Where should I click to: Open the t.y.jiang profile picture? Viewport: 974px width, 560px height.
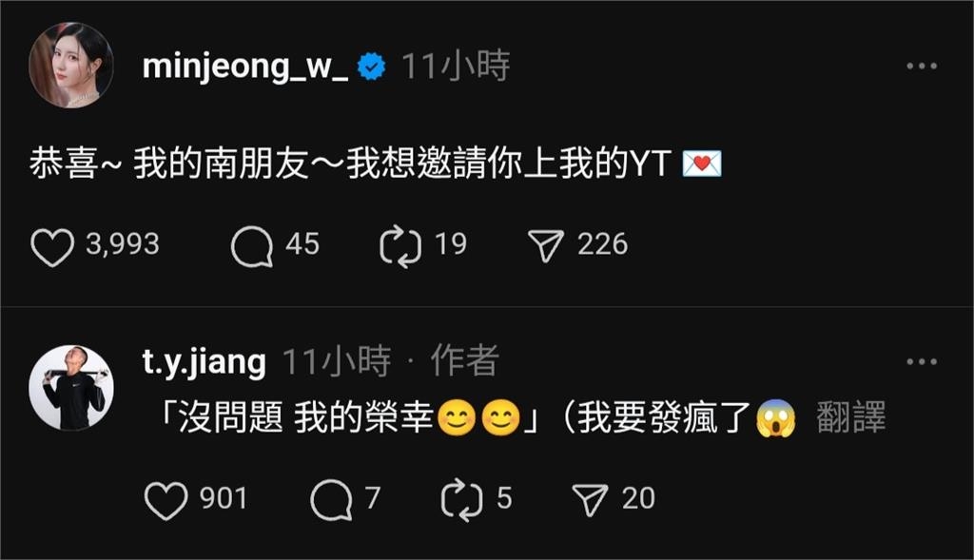click(x=71, y=388)
